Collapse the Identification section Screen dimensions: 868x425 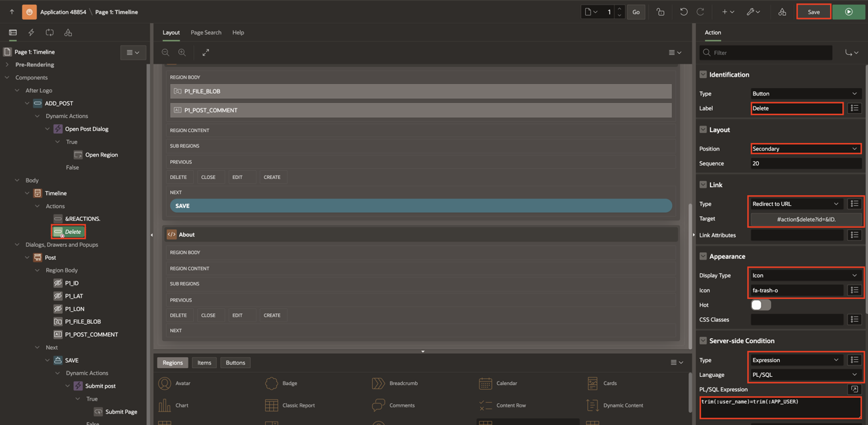pyautogui.click(x=703, y=75)
